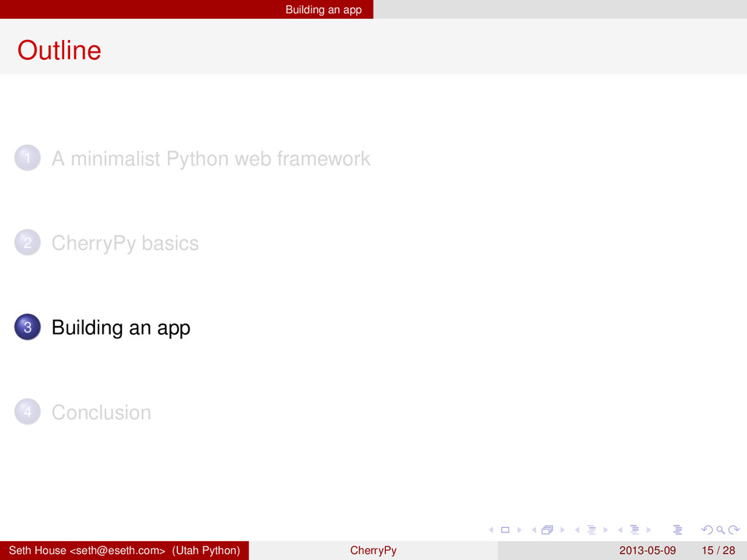The height and width of the screenshot is (560, 747).
Task: Click the number 2 outline bullet
Action: click(x=28, y=242)
